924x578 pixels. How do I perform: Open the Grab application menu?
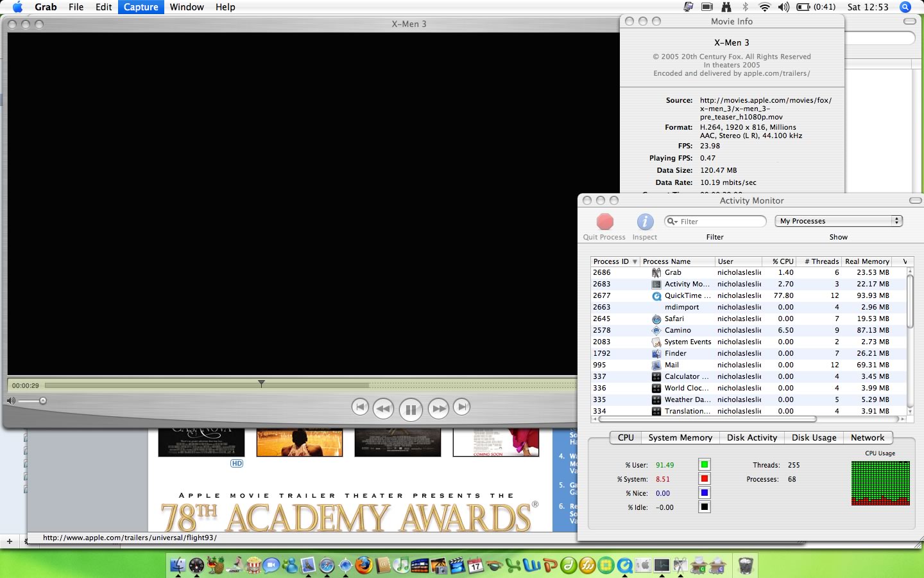(46, 7)
